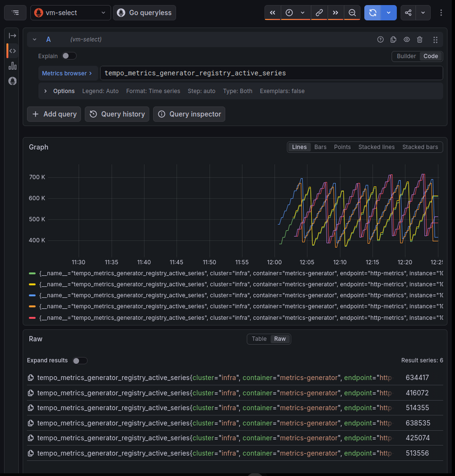Enable the Expand results toggle

coord(80,361)
